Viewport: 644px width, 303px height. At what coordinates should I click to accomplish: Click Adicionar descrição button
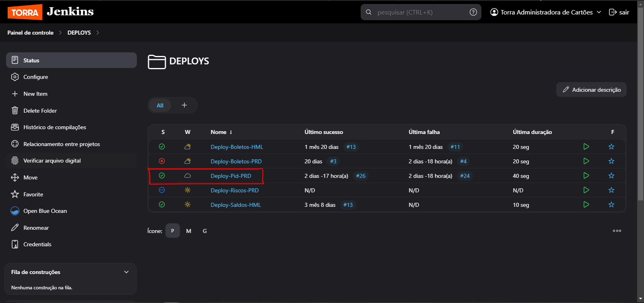591,90
